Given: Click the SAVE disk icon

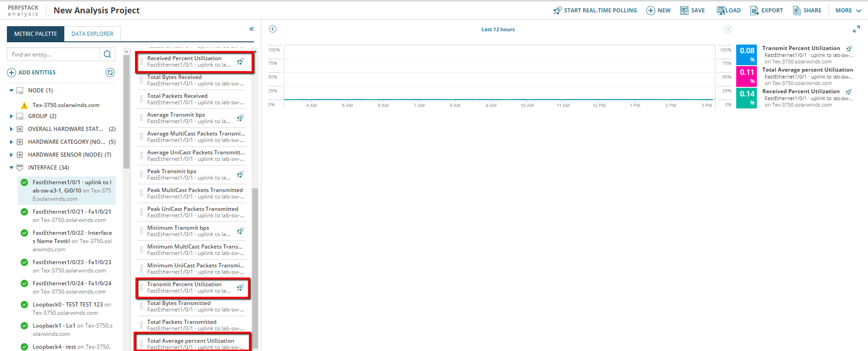Looking at the screenshot, I should tap(684, 11).
